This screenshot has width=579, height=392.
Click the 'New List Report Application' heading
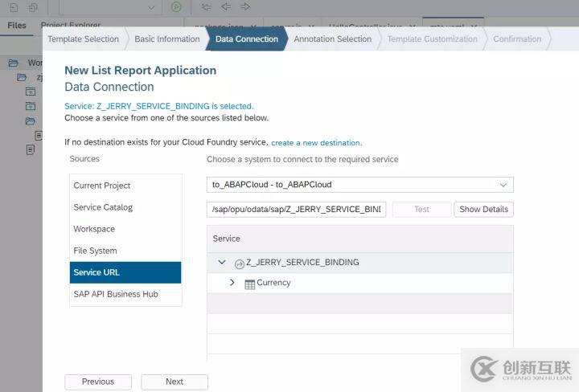point(140,71)
